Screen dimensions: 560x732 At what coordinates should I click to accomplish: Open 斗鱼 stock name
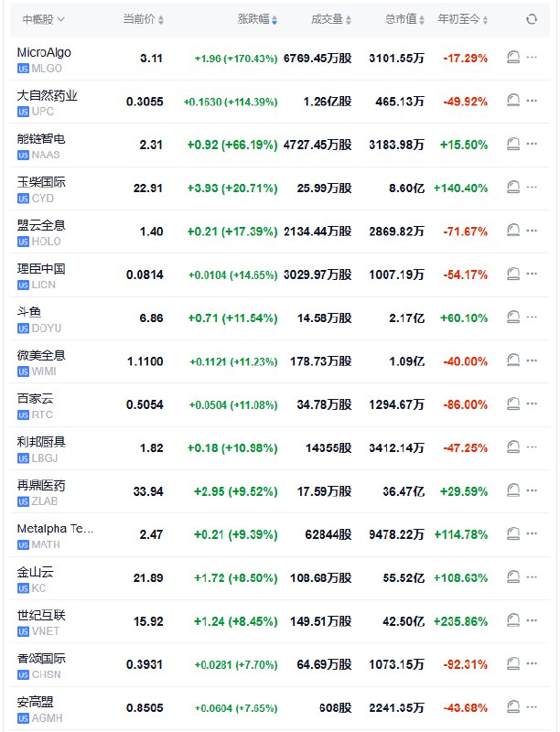(29, 312)
